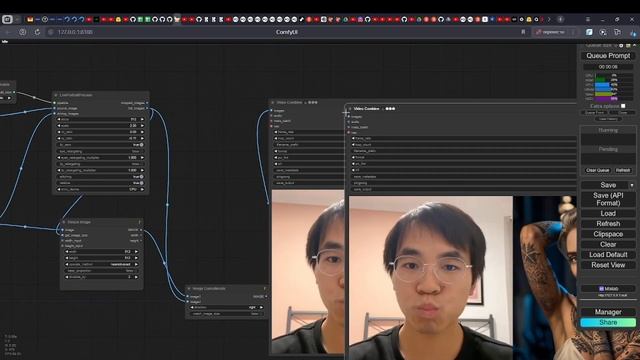Open pix_fmt dropdown in front Video Combine
Screen dimensions: 640x360
click(463, 164)
